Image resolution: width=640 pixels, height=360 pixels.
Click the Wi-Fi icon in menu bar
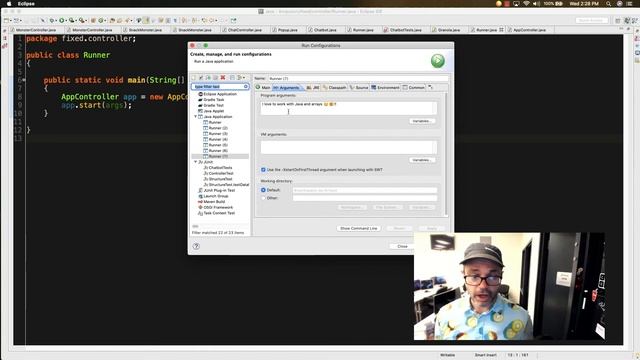527,4
